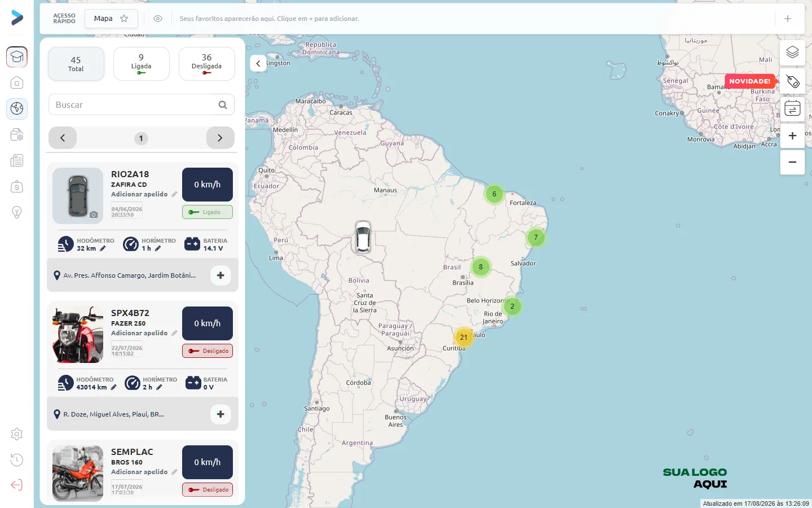
Task: Open the newspaper reports icon in sidebar
Action: click(17, 160)
